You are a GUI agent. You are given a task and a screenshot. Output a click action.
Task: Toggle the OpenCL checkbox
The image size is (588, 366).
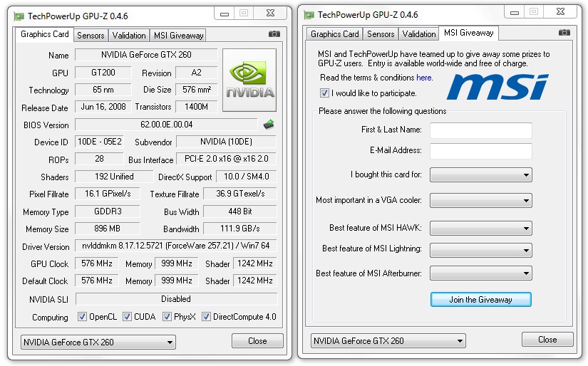82,317
